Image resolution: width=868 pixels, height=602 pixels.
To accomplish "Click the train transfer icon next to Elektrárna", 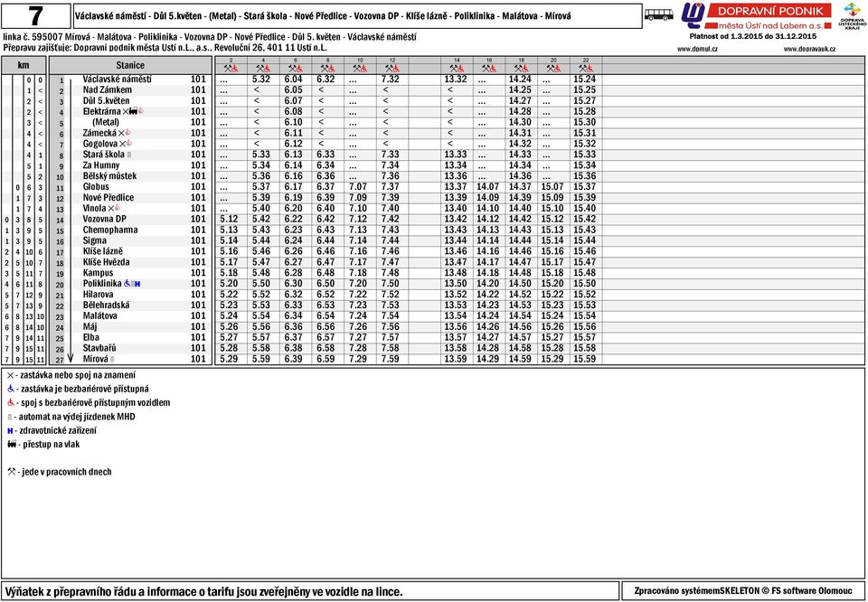I will [133, 111].
